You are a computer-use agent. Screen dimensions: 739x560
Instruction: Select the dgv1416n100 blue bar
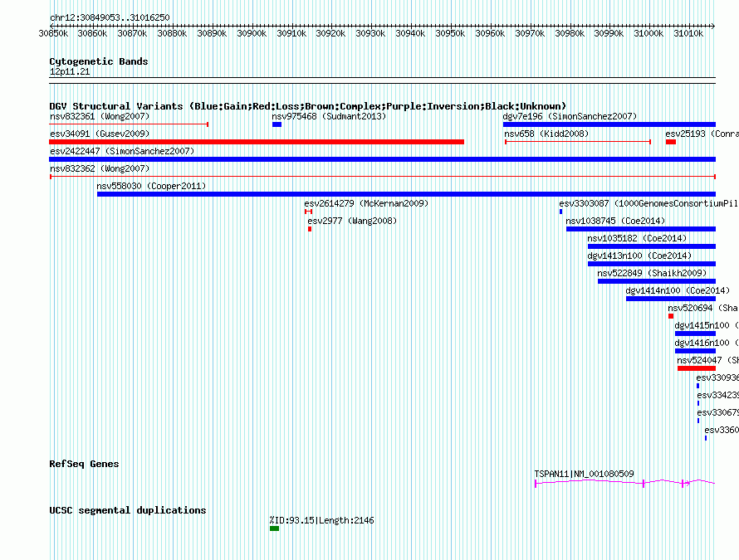pyautogui.click(x=695, y=351)
